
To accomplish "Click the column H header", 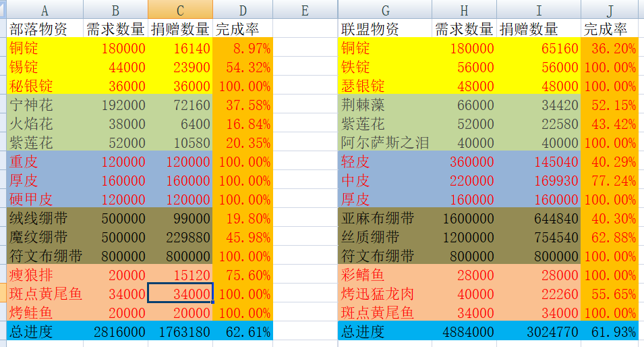I will (x=464, y=9).
